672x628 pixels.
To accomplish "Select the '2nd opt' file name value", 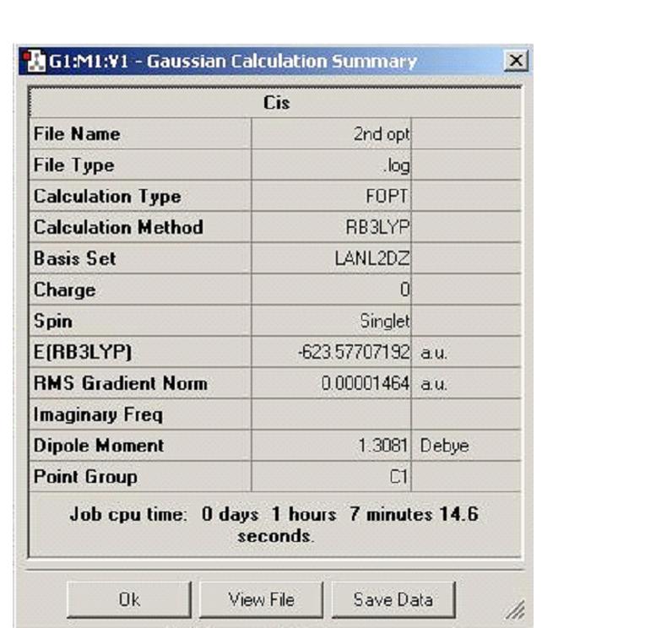I will click(381, 134).
